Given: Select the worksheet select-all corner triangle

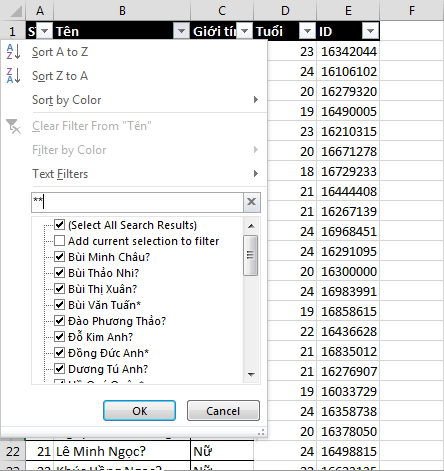Looking at the screenshot, I should coord(16,11).
